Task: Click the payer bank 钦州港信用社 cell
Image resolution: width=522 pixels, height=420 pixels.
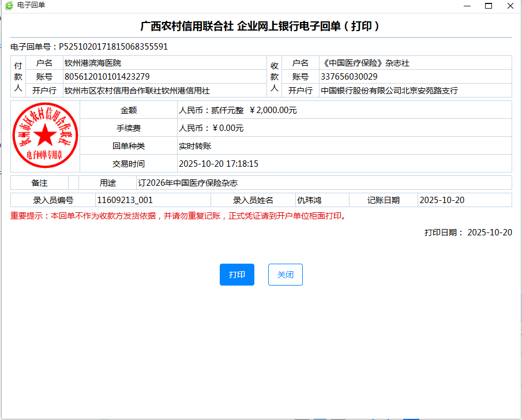Action: coord(137,91)
